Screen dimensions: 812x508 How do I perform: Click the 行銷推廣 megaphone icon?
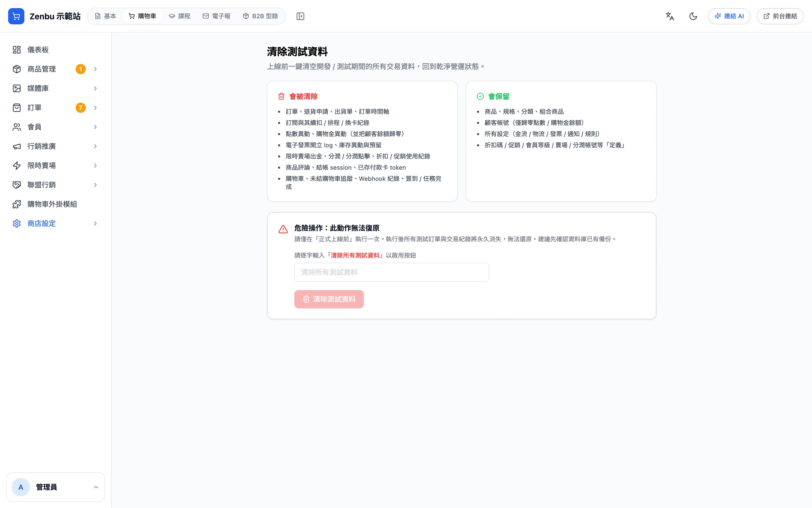click(x=17, y=147)
